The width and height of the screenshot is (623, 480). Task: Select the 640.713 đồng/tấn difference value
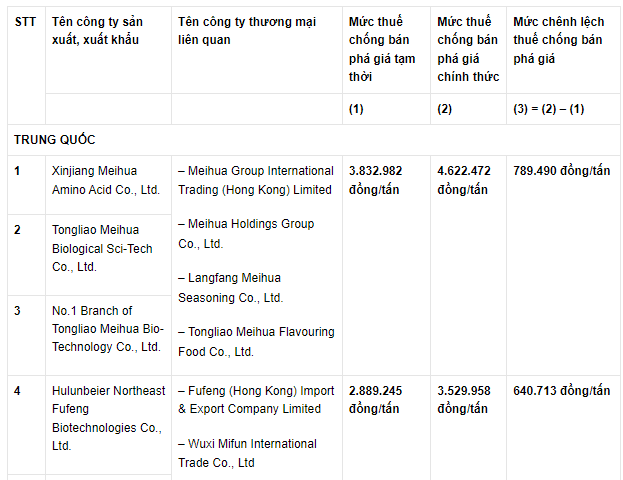click(560, 391)
